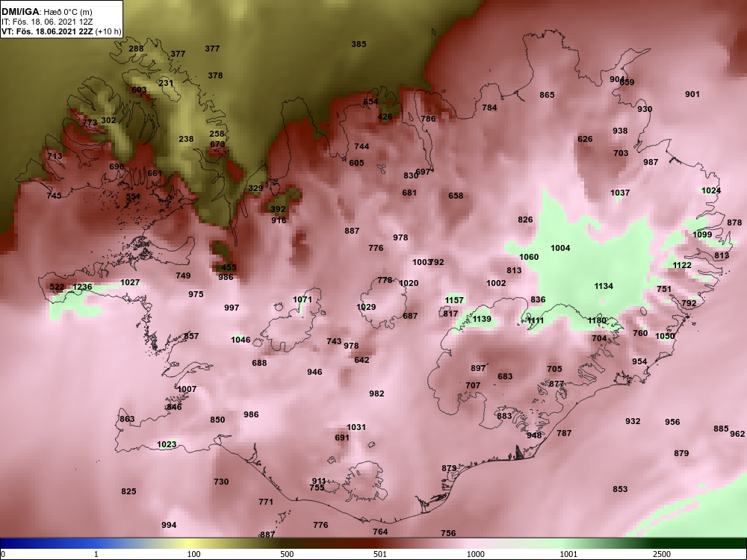
Task: Click the 1071 value label
Action: coord(302,299)
